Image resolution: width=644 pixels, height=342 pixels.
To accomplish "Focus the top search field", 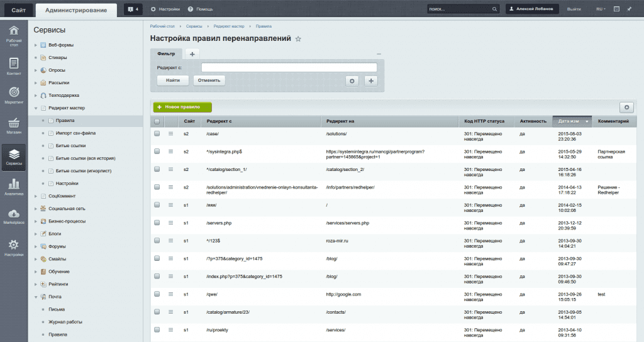I will (x=458, y=9).
